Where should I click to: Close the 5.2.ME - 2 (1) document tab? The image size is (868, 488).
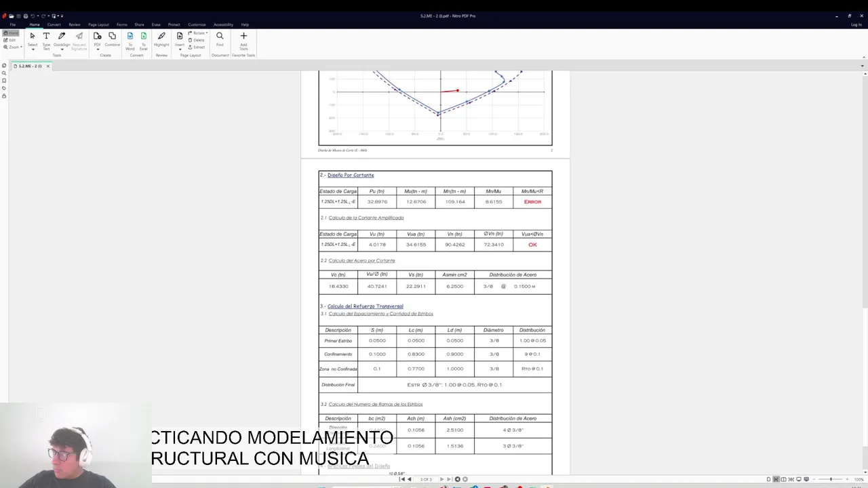(x=47, y=66)
